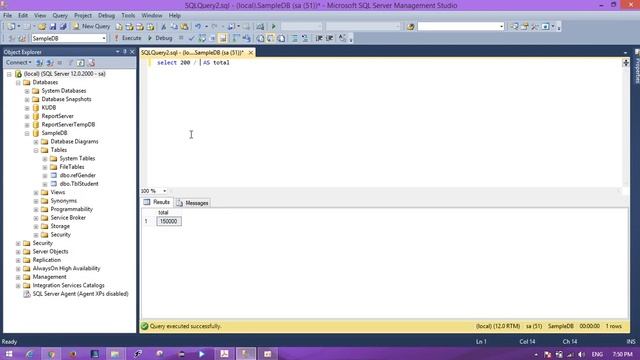
Task: Click the Save icon in the toolbar
Action: (x=53, y=27)
